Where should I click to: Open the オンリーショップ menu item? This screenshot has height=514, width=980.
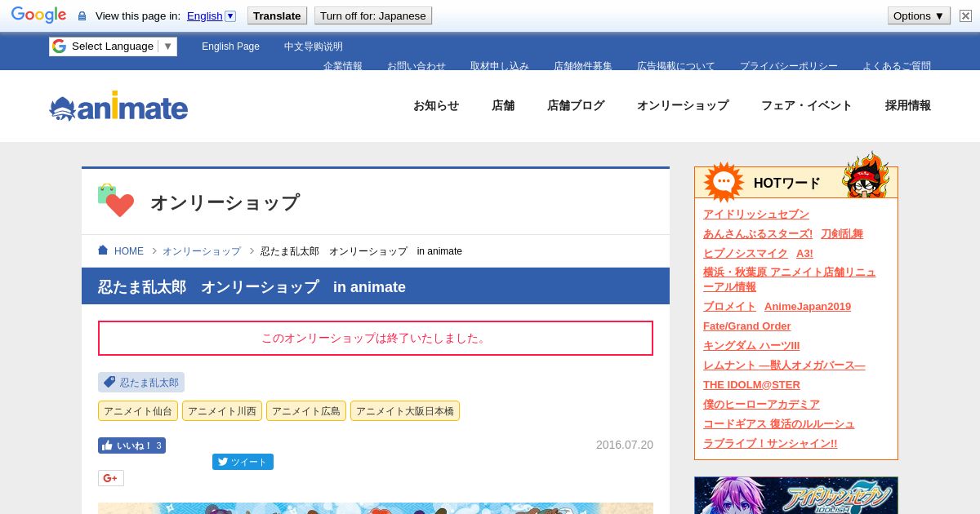tap(683, 105)
